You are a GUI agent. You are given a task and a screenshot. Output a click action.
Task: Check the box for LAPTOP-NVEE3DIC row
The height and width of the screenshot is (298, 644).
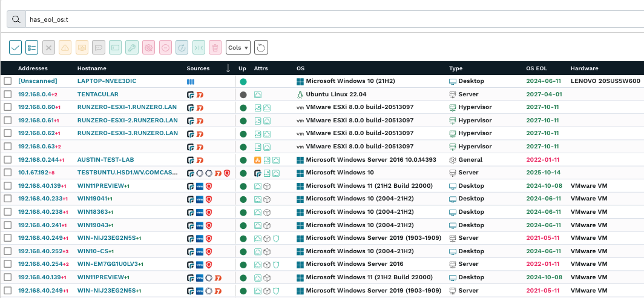coord(8,81)
